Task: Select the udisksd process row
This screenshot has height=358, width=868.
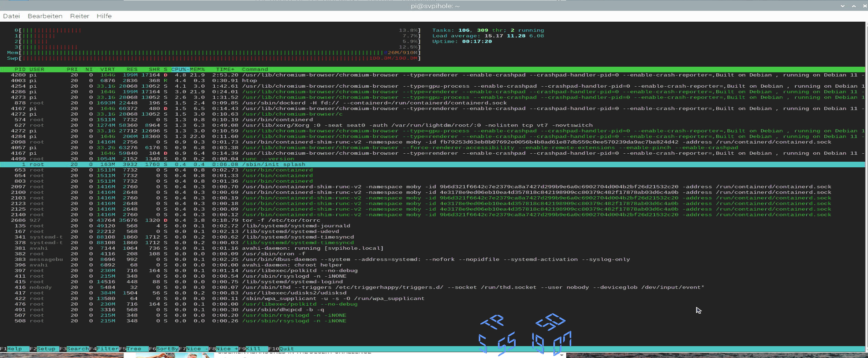Action: [432, 293]
